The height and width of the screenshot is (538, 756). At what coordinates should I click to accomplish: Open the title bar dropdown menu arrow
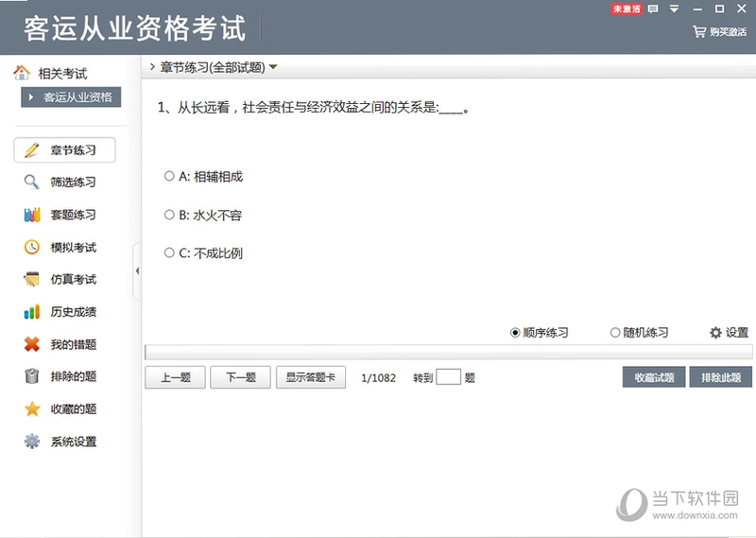(x=674, y=9)
